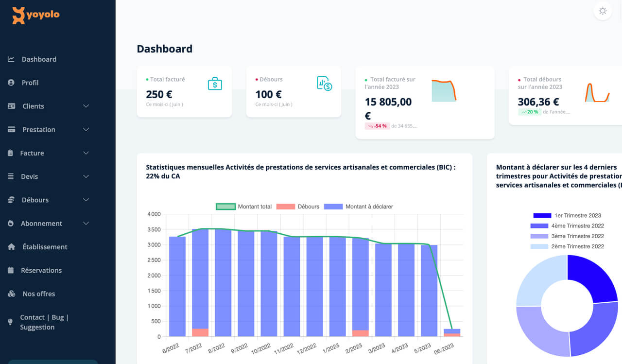
Task: Click the Établissement home icon
Action: pos(12,247)
